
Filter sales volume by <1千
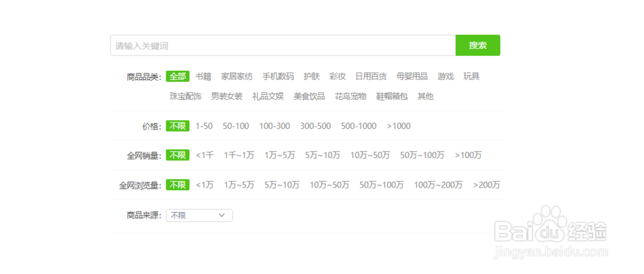(x=205, y=155)
